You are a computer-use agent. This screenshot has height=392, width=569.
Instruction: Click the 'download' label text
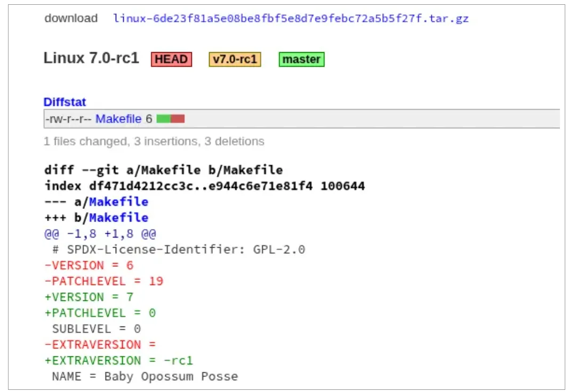pyautogui.click(x=71, y=18)
